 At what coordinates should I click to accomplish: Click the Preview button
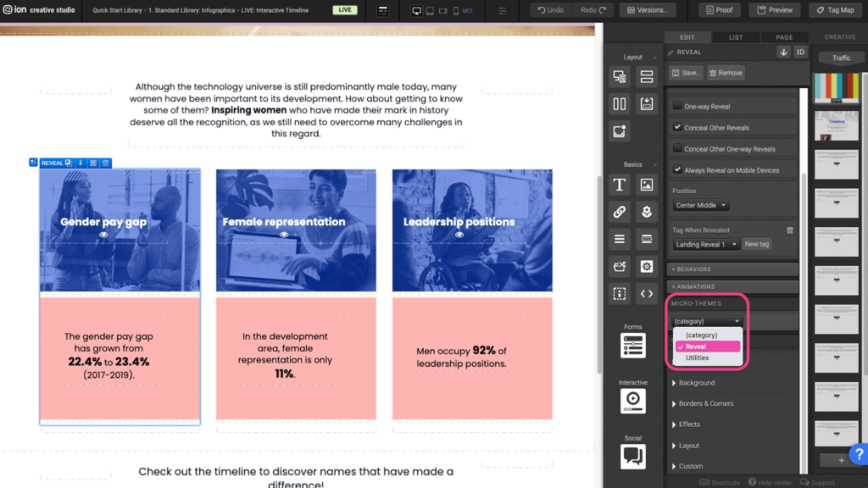pyautogui.click(x=775, y=10)
